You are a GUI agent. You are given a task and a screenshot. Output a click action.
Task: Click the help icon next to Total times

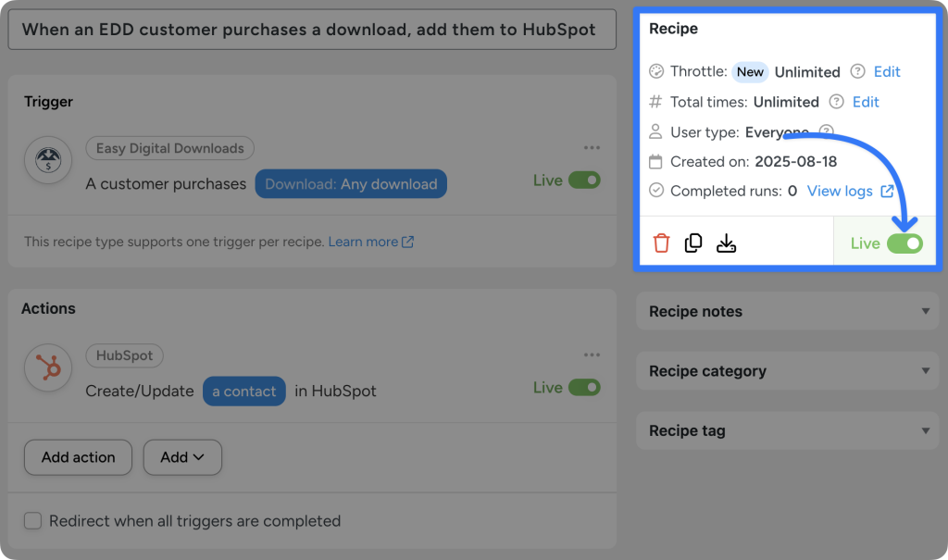836,102
